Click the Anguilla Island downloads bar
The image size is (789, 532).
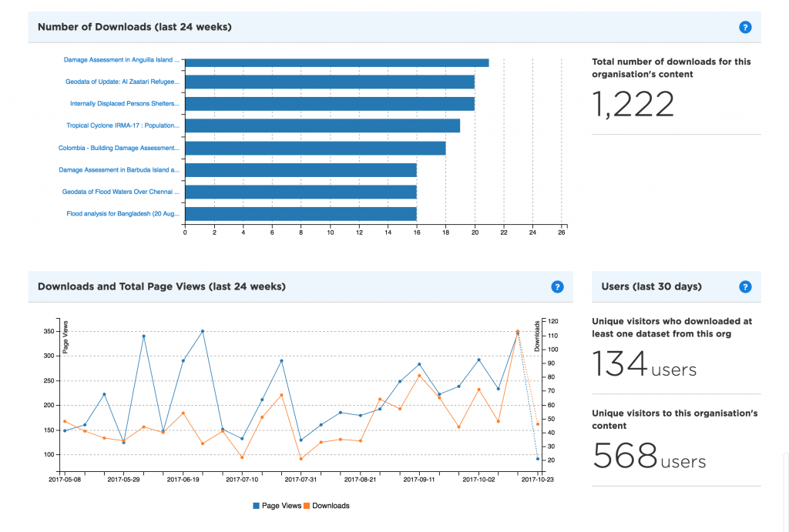(x=337, y=62)
